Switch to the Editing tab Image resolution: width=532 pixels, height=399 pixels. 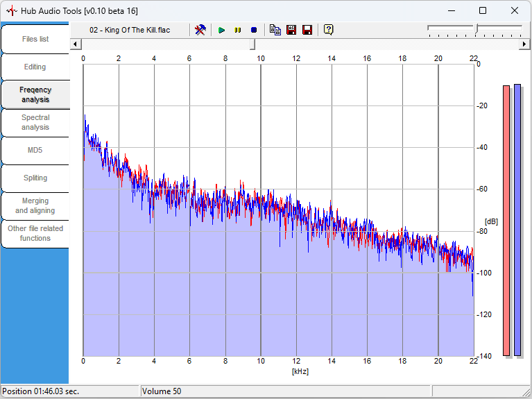click(35, 67)
